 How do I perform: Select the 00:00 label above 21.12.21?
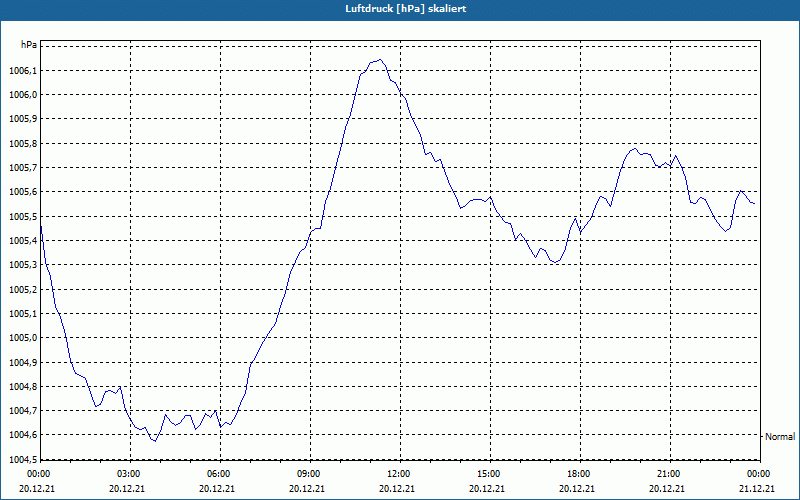tap(758, 474)
